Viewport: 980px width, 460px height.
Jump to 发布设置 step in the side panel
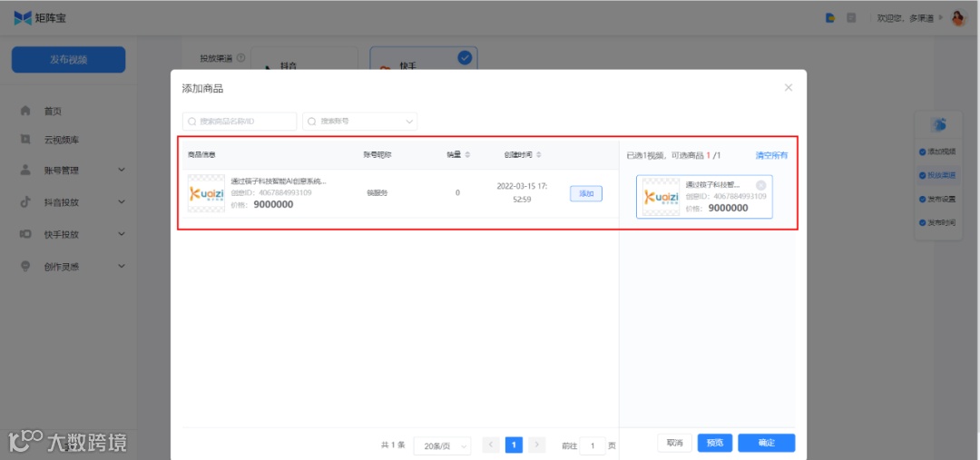[937, 199]
